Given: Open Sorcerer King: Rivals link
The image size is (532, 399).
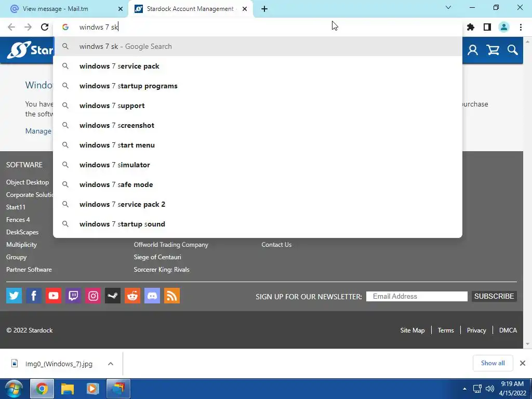Looking at the screenshot, I should click(162, 270).
